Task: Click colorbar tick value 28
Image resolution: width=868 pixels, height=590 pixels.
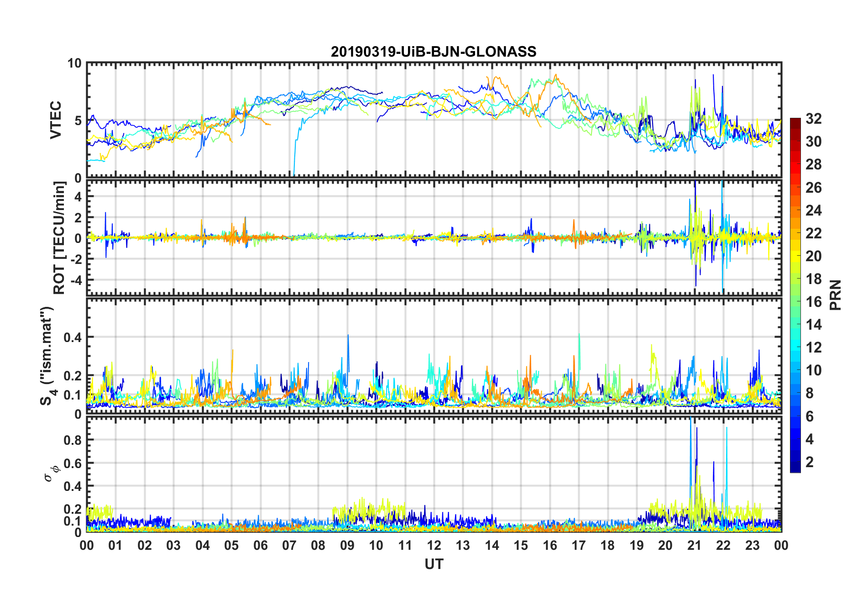Action: (813, 164)
